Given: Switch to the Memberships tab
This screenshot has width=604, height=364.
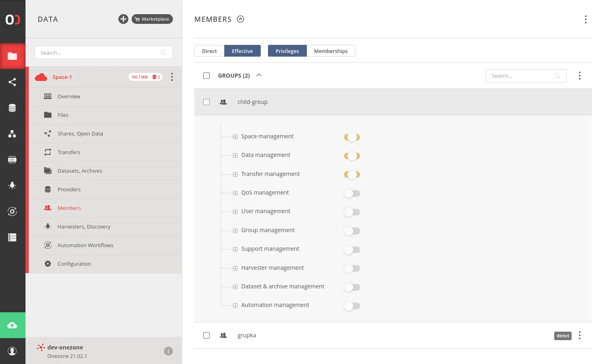Looking at the screenshot, I should [x=331, y=51].
